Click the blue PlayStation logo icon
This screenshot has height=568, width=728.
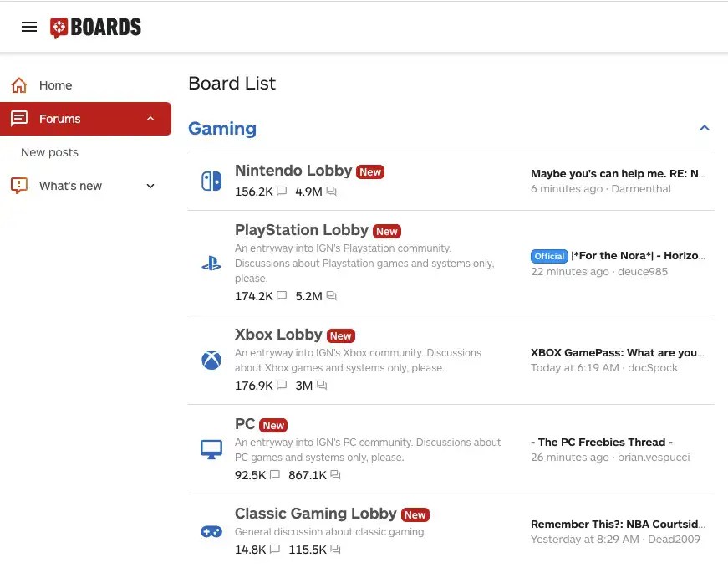pos(211,263)
